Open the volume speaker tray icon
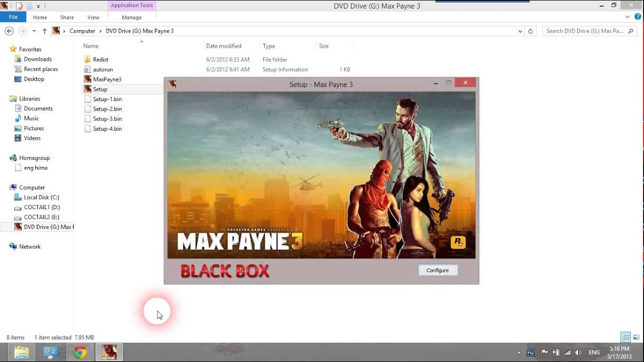Screen dimensions: 644x362 coord(578,352)
